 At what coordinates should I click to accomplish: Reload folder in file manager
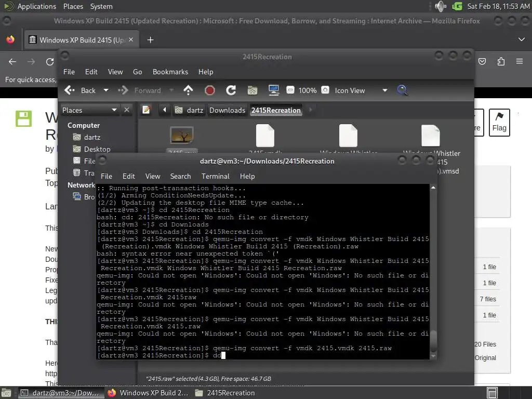(231, 90)
